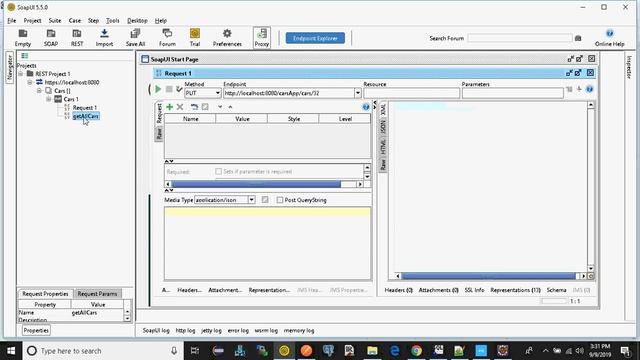Select Request 1 in project tree
Screen dimensions: 640x360
tap(84, 108)
